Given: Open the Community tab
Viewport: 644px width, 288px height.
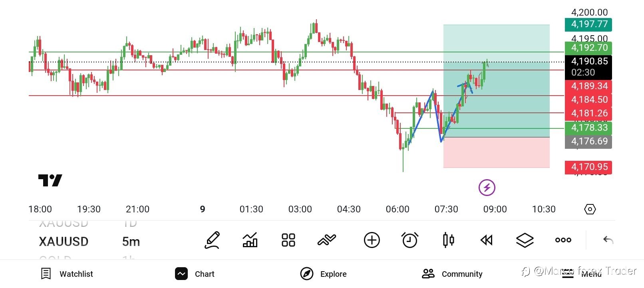Looking at the screenshot, I should pos(452,274).
